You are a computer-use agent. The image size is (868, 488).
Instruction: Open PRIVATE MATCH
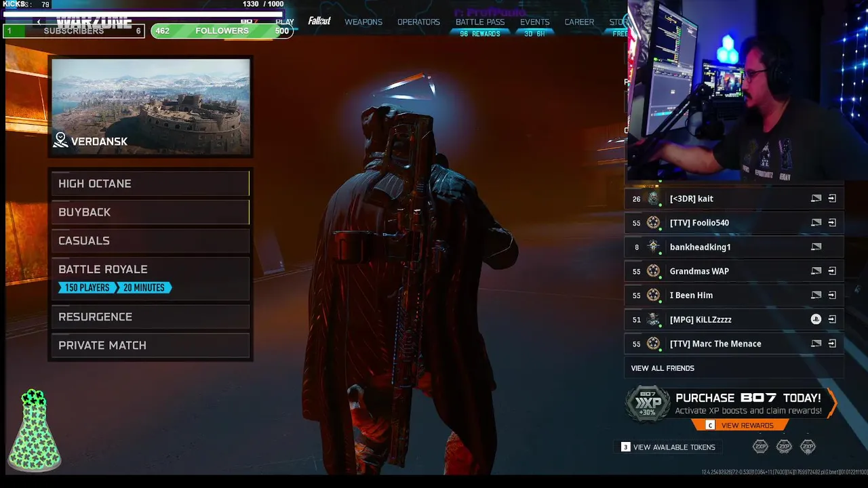tap(151, 345)
